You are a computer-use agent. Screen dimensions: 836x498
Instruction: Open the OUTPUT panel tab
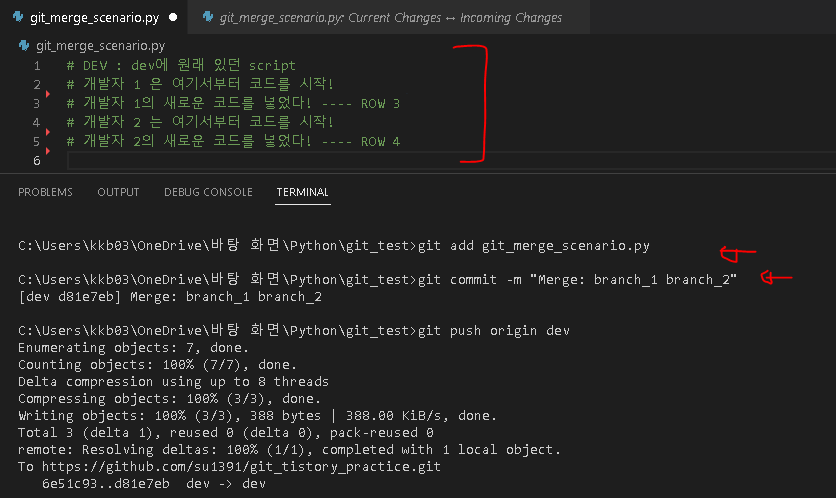(x=118, y=192)
